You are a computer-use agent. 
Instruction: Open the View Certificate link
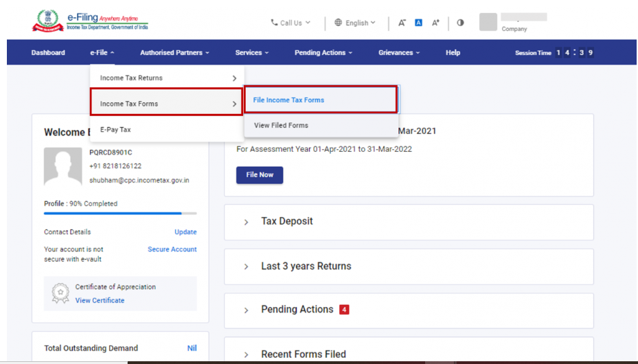pos(100,300)
